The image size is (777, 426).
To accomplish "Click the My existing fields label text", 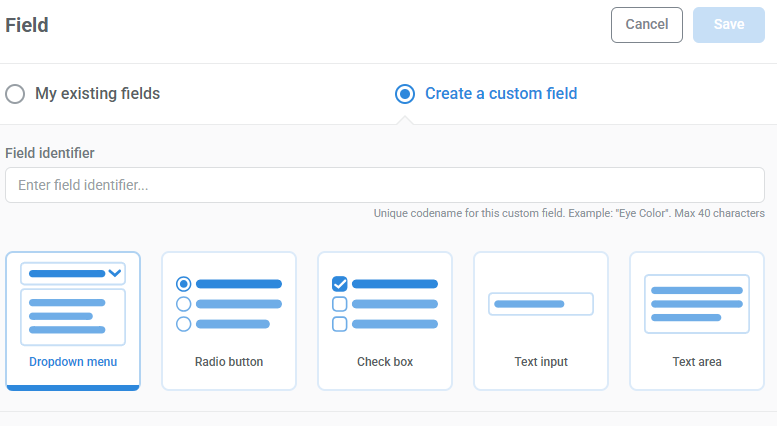I will pyautogui.click(x=98, y=94).
